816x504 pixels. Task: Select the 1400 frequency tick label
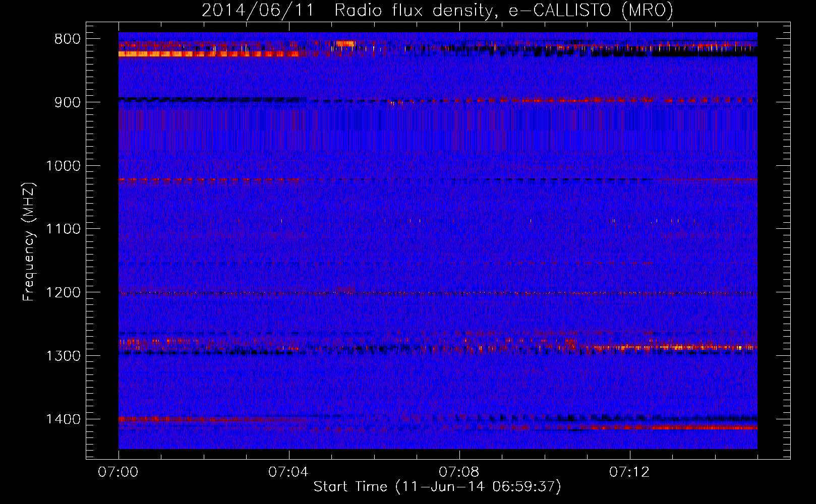[63, 419]
